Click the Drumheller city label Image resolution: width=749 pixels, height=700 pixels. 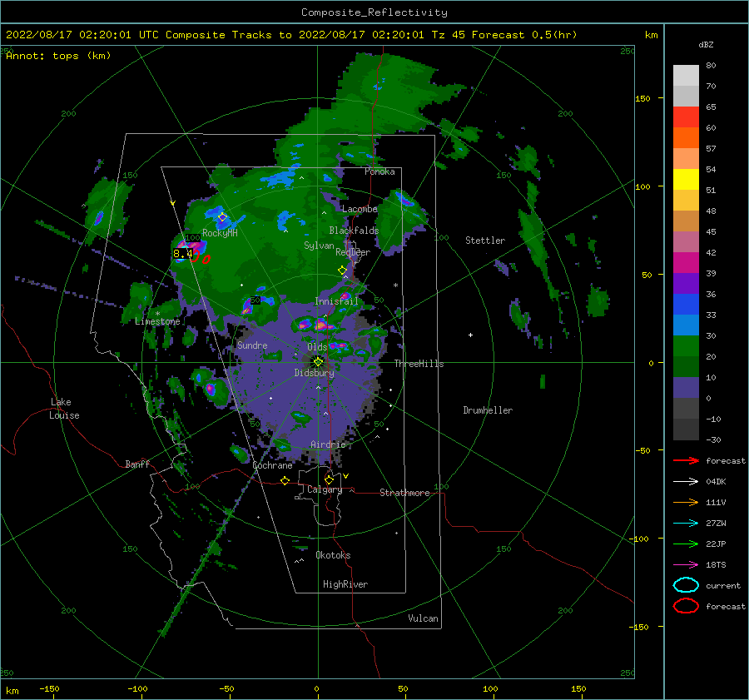488,410
